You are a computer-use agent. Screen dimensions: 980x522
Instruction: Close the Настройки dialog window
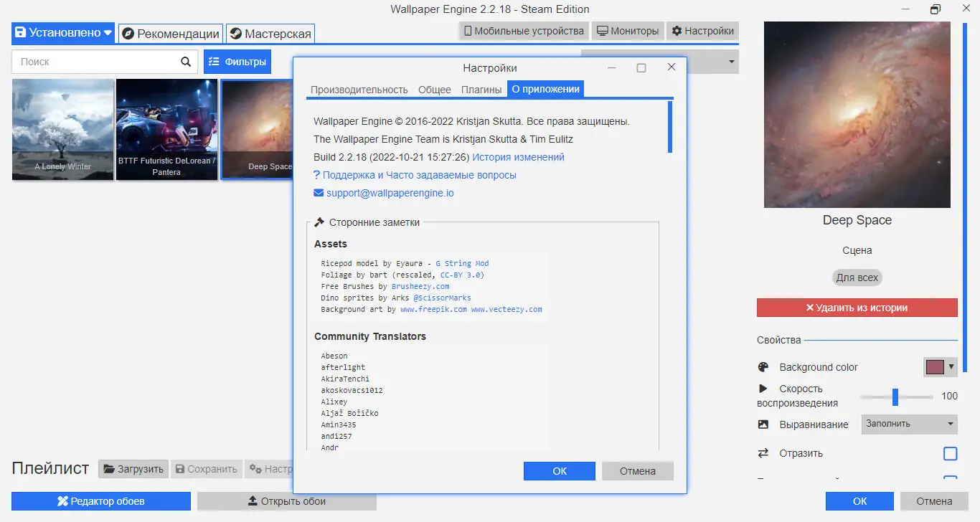point(672,67)
